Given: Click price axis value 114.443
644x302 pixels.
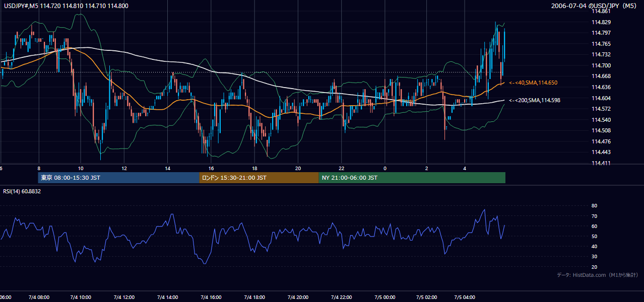Looking at the screenshot, I should coord(601,152).
